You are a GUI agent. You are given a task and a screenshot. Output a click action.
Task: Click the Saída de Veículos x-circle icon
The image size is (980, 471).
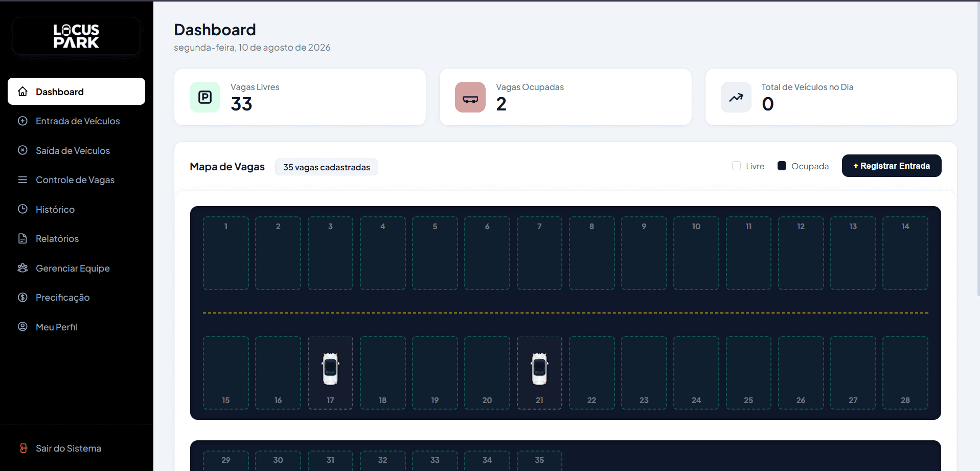[x=22, y=150]
